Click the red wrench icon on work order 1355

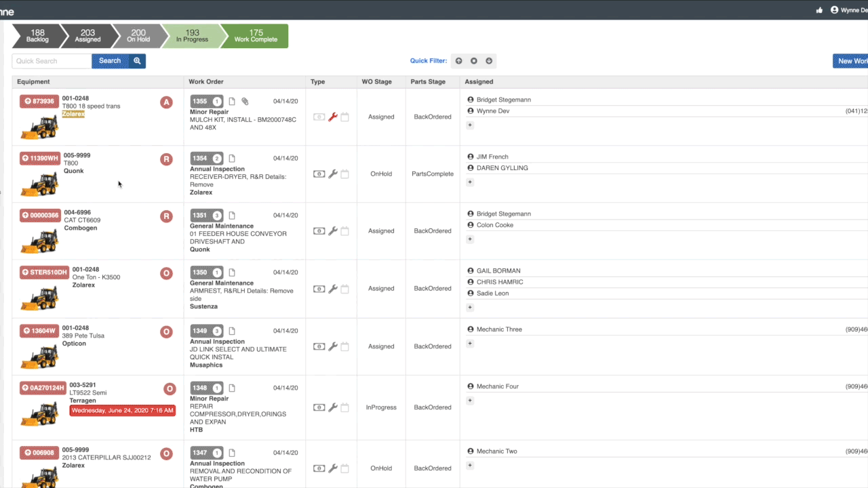[332, 117]
